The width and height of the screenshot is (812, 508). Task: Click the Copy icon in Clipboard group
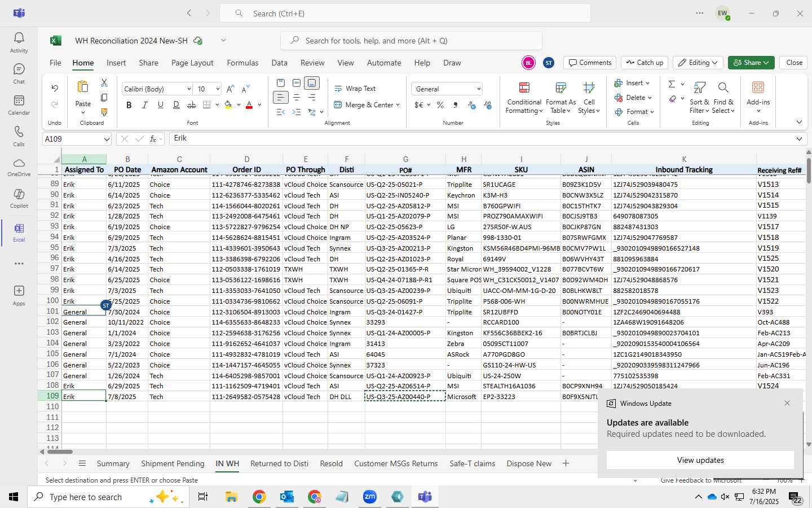104,98
